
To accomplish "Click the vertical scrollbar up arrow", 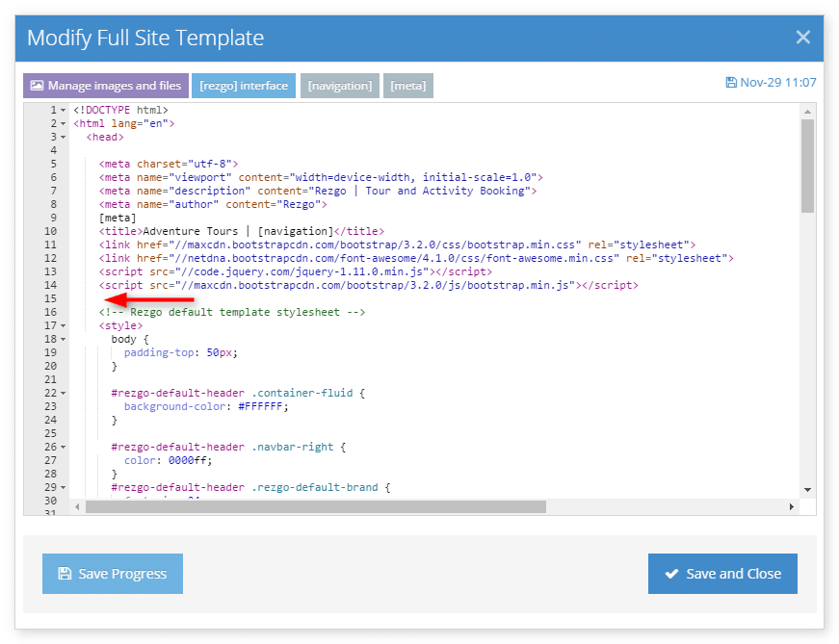I will [807, 112].
